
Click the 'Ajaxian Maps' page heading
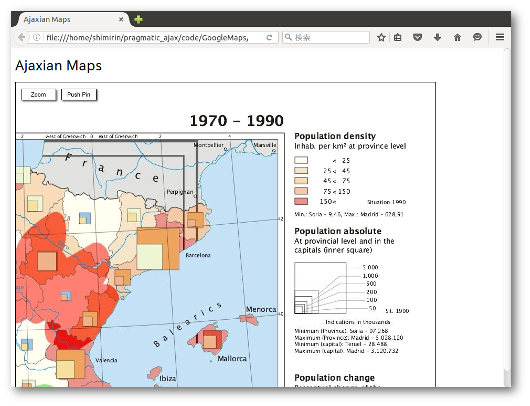coord(58,65)
